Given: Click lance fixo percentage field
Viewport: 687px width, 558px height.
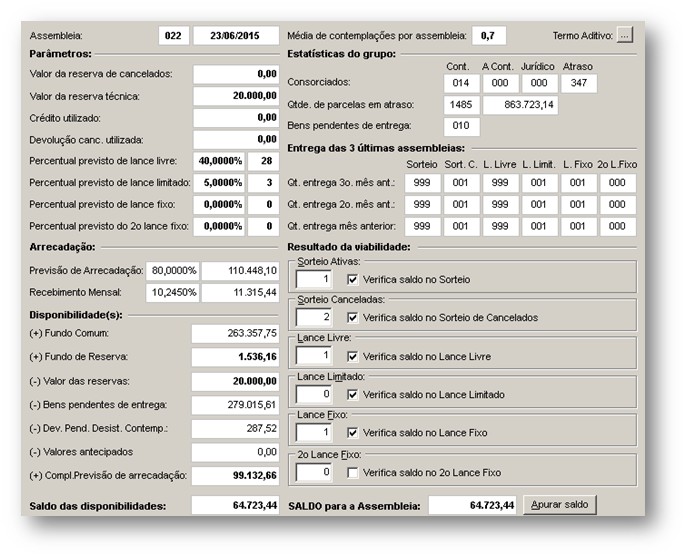Looking at the screenshot, I should [x=219, y=205].
